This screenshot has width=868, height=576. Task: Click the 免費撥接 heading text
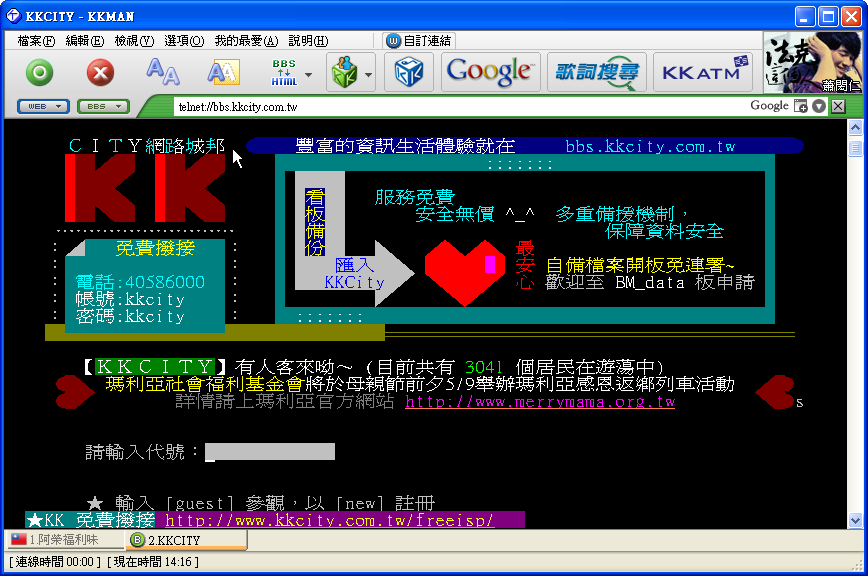coord(155,248)
